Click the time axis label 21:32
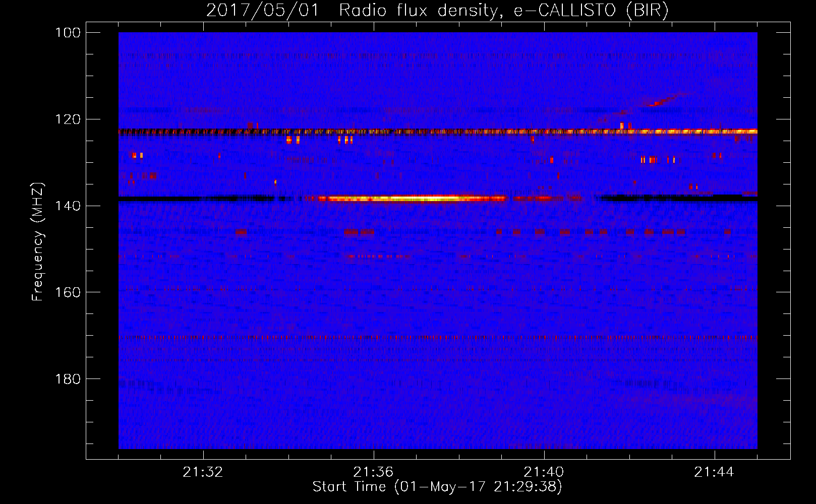Viewport: 816px width, 504px height. click(x=203, y=472)
